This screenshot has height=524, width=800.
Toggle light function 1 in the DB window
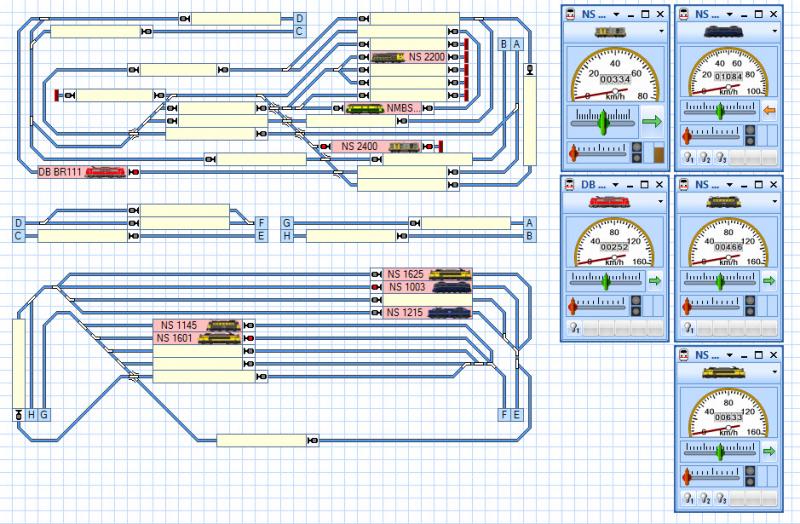pyautogui.click(x=575, y=328)
